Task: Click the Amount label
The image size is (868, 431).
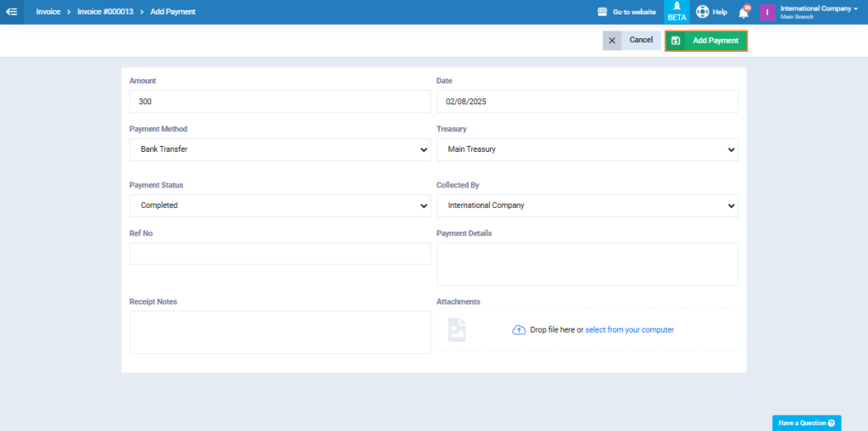Action: 142,81
